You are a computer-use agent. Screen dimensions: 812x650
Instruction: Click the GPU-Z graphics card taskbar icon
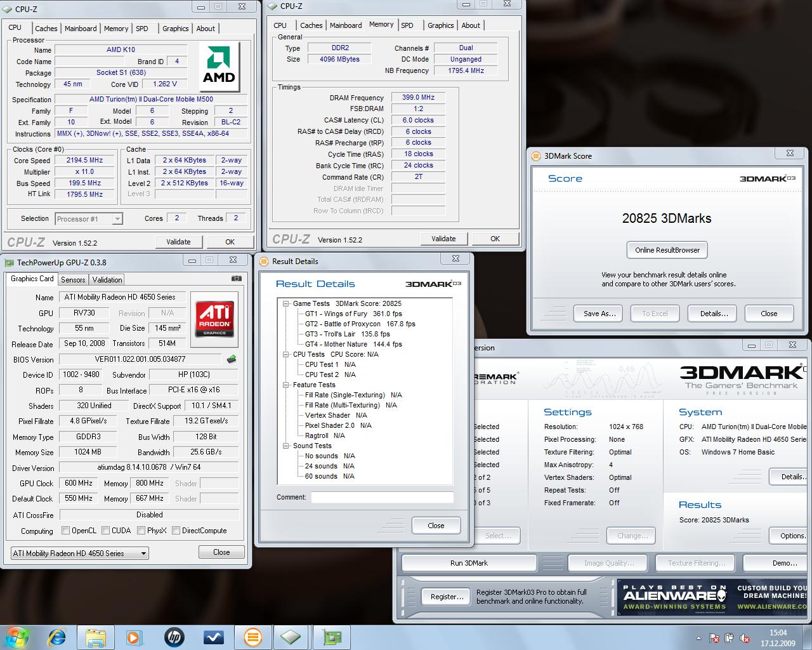pyautogui.click(x=331, y=637)
